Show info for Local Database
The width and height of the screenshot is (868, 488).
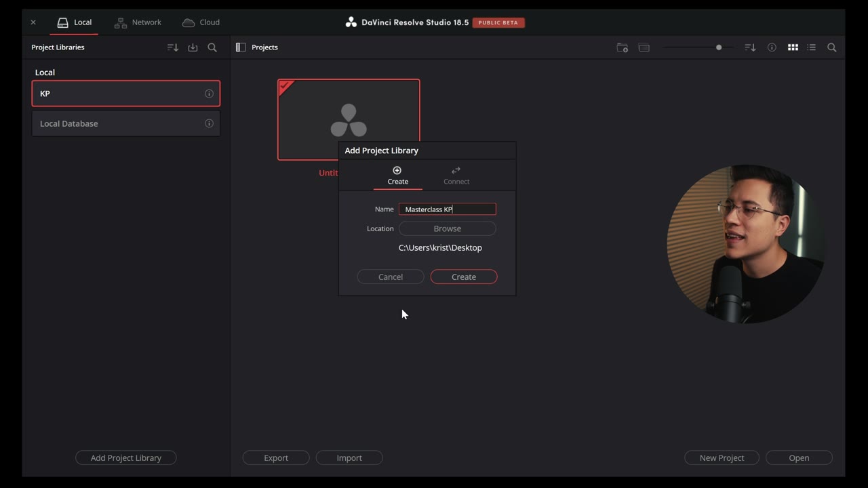click(x=209, y=123)
